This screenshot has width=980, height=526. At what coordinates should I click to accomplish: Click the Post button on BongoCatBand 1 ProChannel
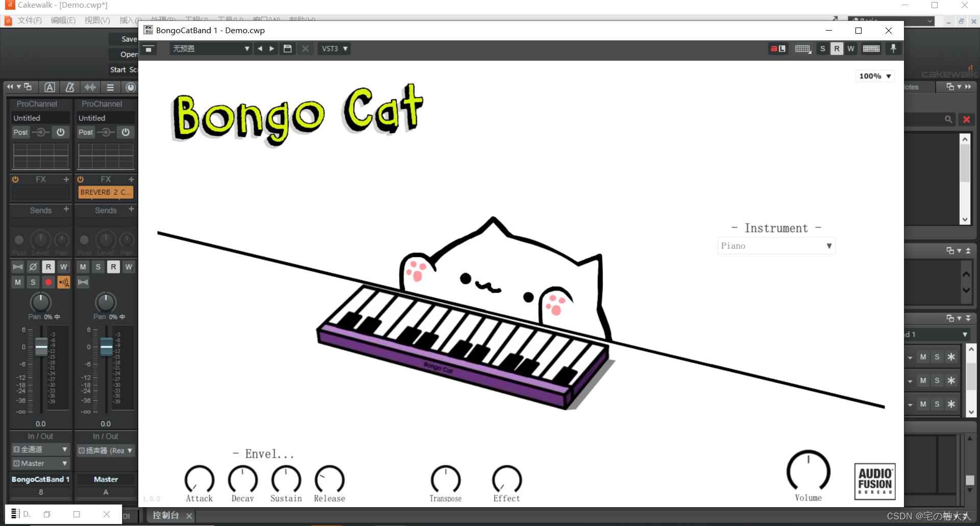pyautogui.click(x=20, y=132)
